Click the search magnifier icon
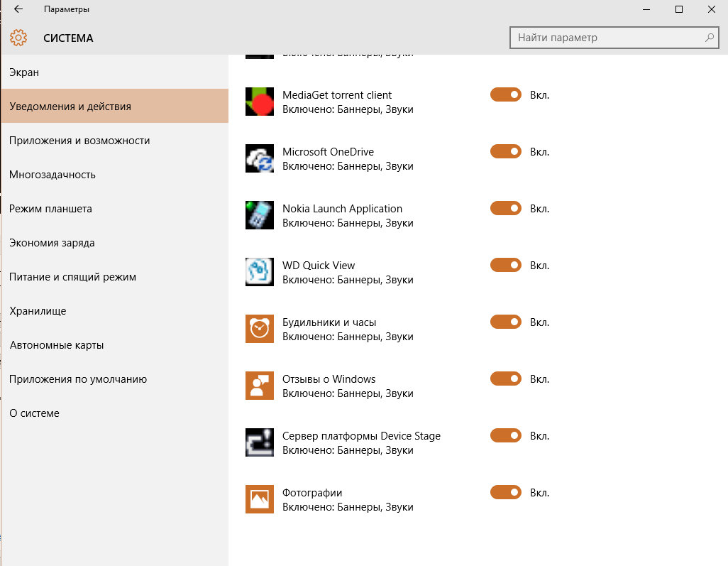Image resolution: width=728 pixels, height=566 pixels. 709,38
